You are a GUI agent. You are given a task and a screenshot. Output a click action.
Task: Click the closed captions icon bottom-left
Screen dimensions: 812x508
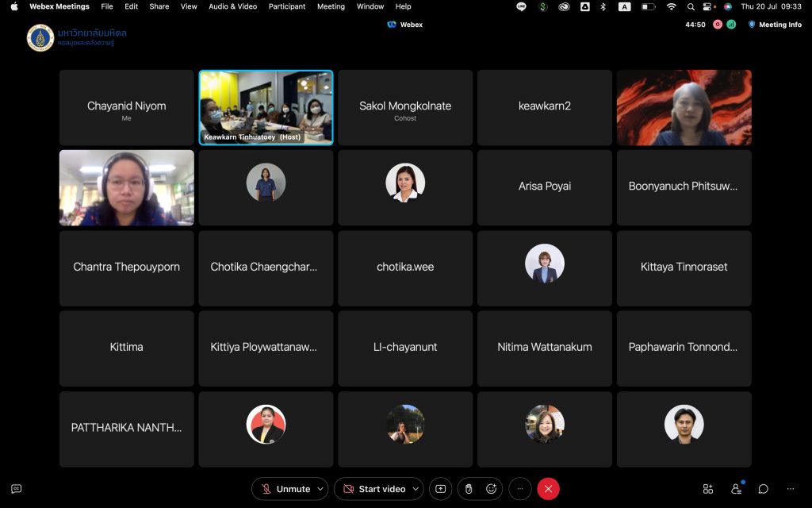click(x=16, y=489)
